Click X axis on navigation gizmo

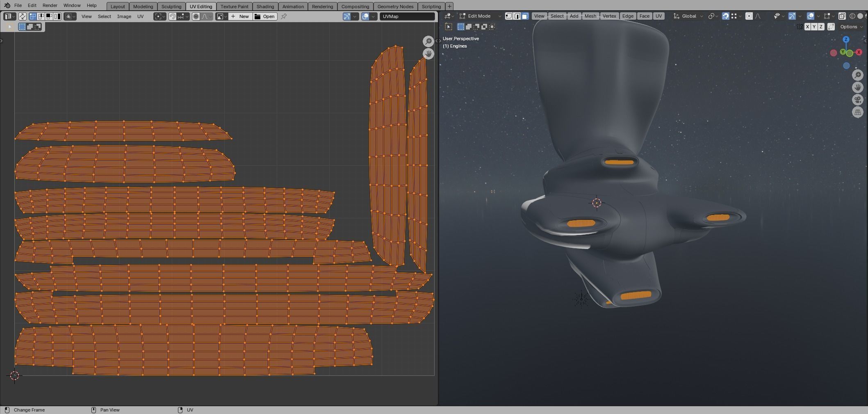[x=859, y=52]
